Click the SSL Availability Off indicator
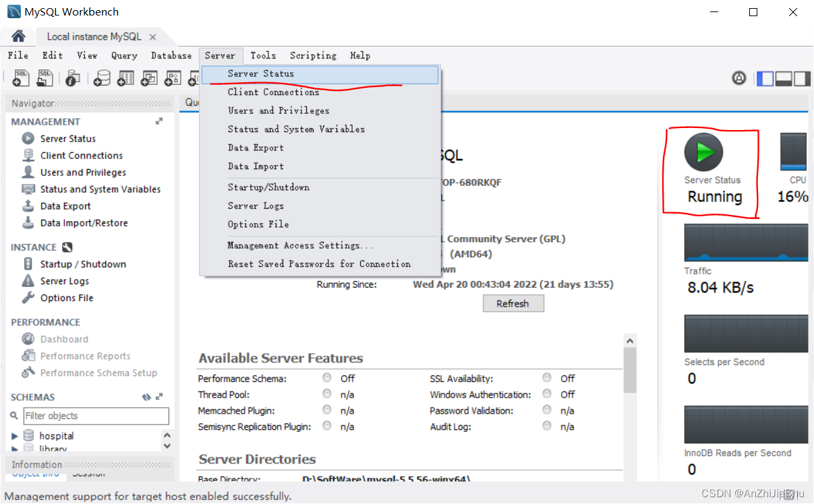The width and height of the screenshot is (814, 504). coord(547,377)
